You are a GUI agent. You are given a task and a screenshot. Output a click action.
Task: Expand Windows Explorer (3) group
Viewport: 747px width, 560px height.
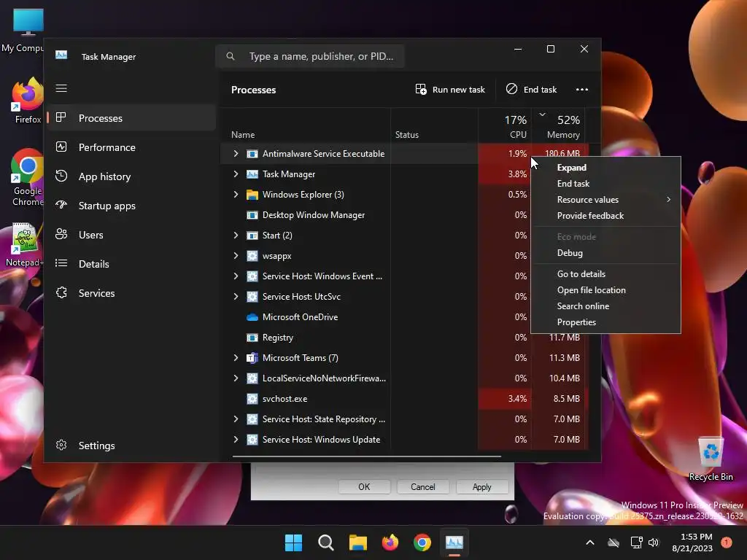coord(236,195)
